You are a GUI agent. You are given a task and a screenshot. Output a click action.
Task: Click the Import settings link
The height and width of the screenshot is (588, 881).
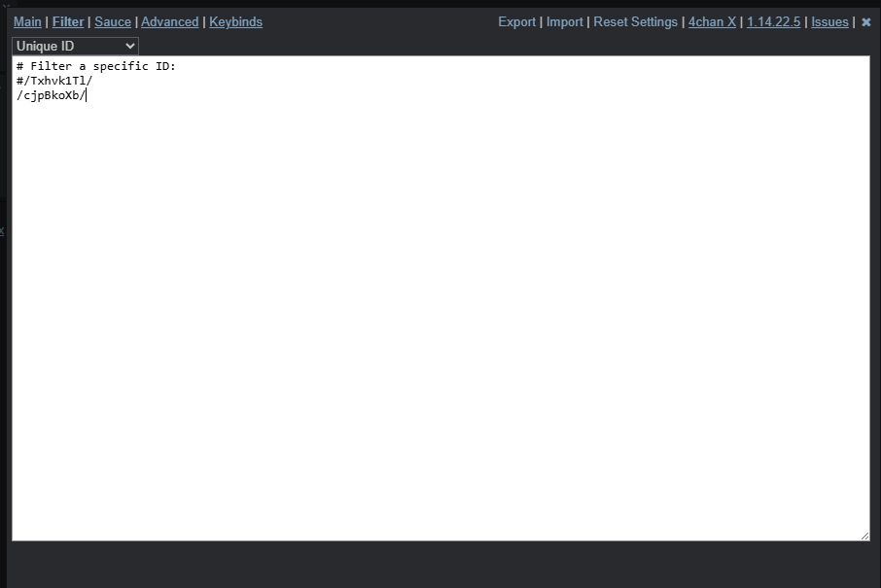(565, 22)
